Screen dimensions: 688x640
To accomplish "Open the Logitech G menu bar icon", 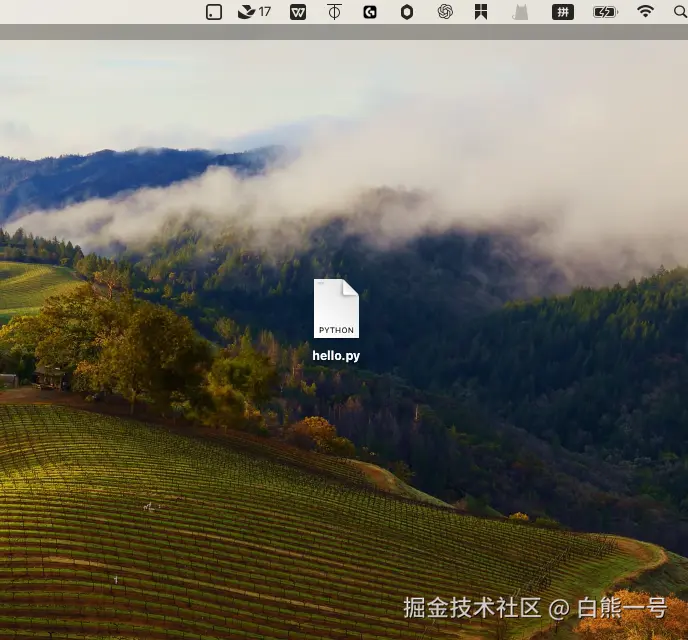I will point(370,12).
